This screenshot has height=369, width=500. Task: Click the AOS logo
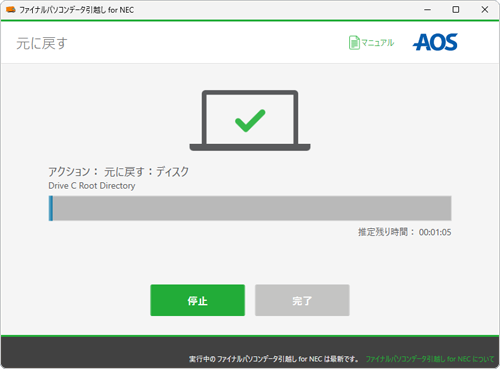435,42
